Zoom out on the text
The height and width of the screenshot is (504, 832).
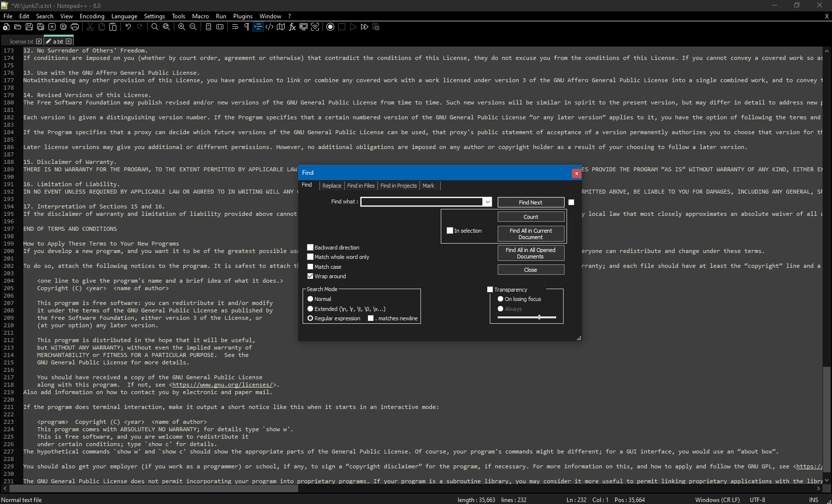[x=193, y=27]
